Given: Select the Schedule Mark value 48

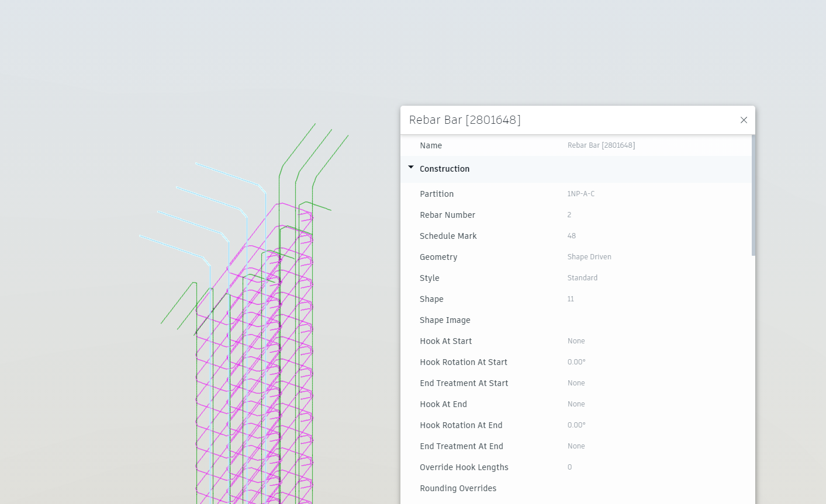Looking at the screenshot, I should pyautogui.click(x=571, y=235).
